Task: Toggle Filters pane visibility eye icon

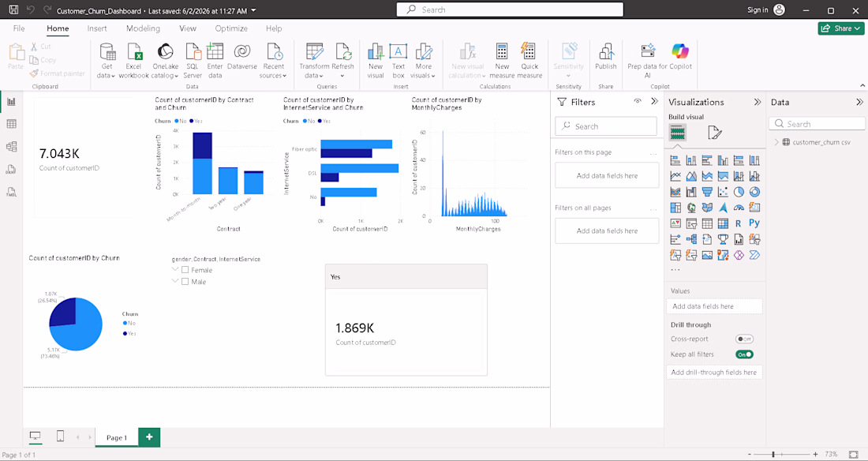Action: [638, 101]
